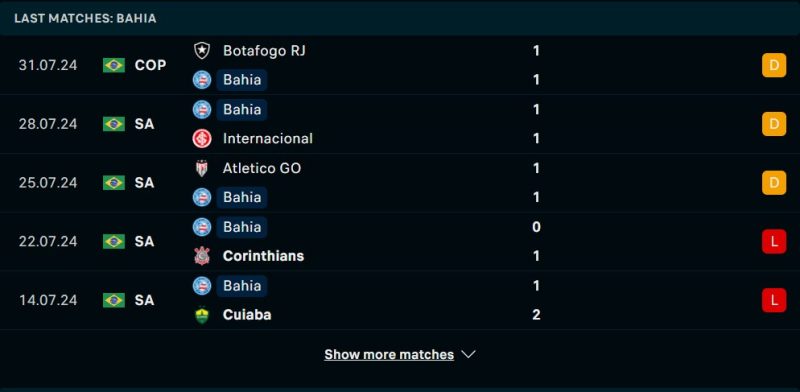Image resolution: width=800 pixels, height=392 pixels.
Task: Click the Botafogo RJ club crest
Action: pyautogui.click(x=202, y=51)
